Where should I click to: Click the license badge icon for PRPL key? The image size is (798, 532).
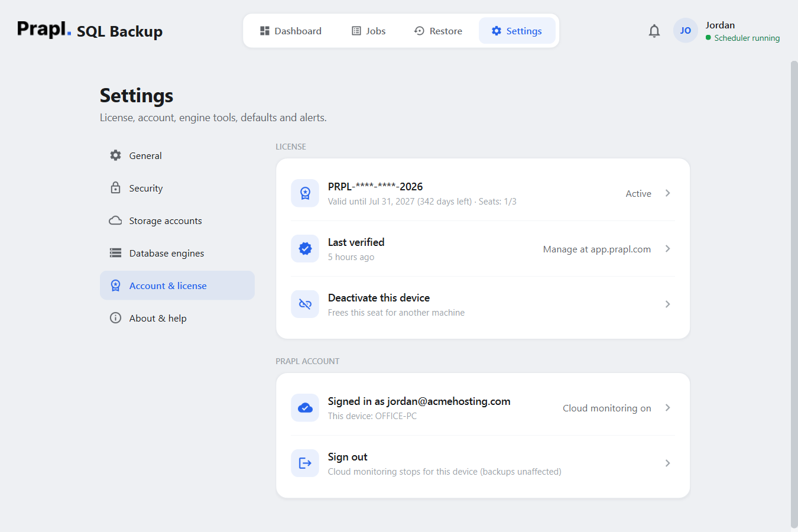coord(305,193)
